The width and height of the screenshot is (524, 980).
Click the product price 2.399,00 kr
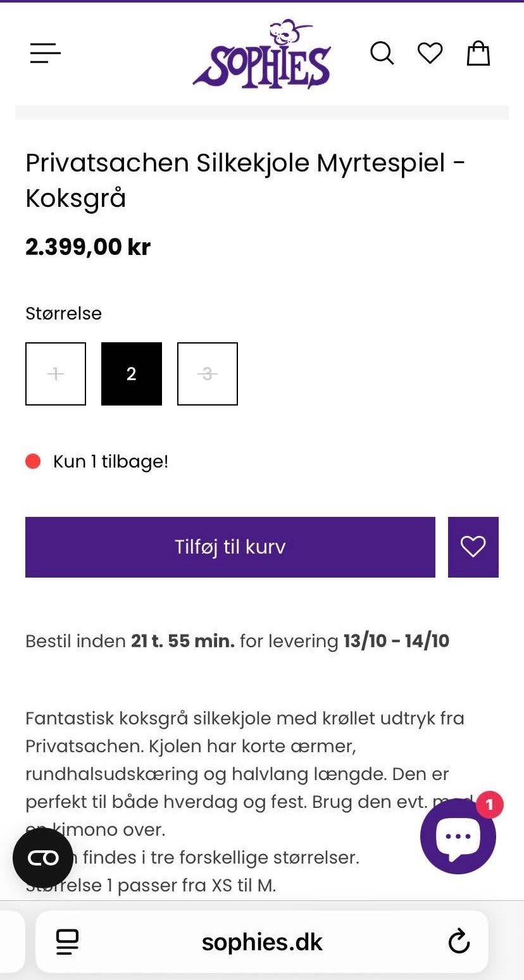pos(88,247)
